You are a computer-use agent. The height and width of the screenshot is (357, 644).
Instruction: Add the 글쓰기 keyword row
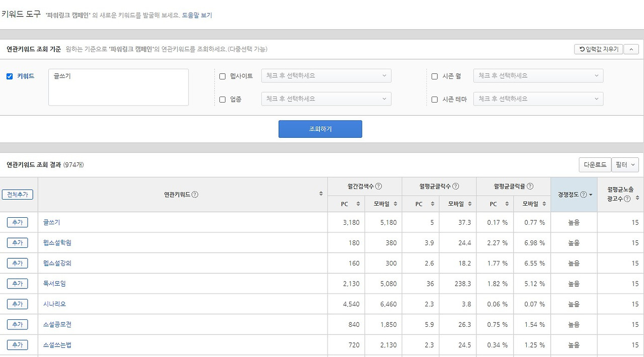click(17, 222)
